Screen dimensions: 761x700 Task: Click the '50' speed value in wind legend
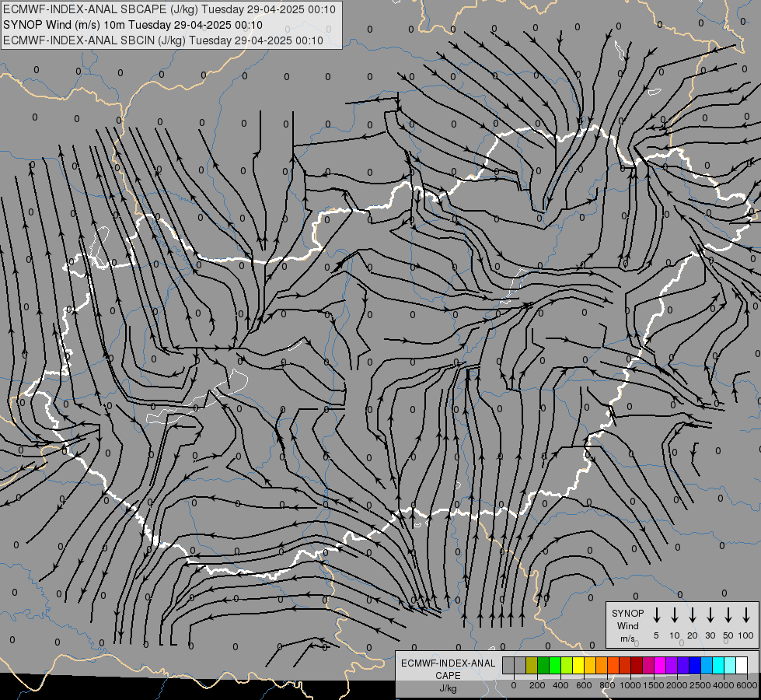coord(728,635)
